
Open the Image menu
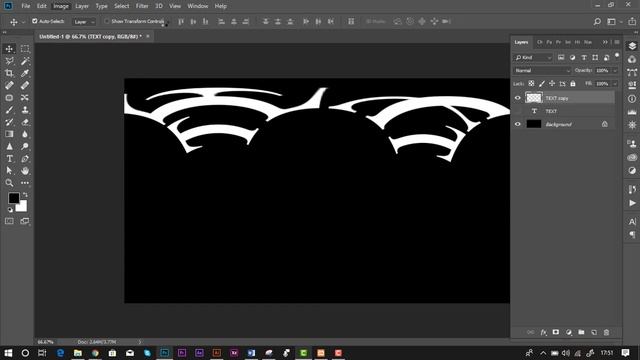(61, 6)
